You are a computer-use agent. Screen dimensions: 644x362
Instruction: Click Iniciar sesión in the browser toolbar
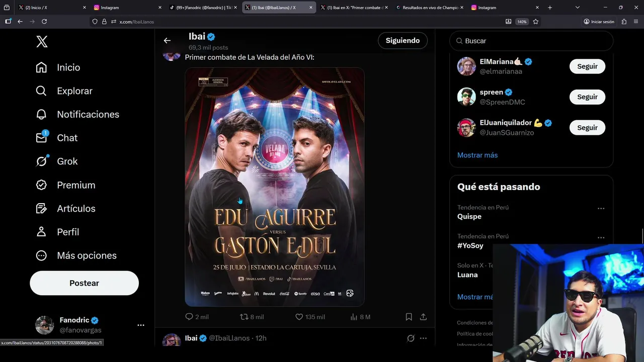599,22
